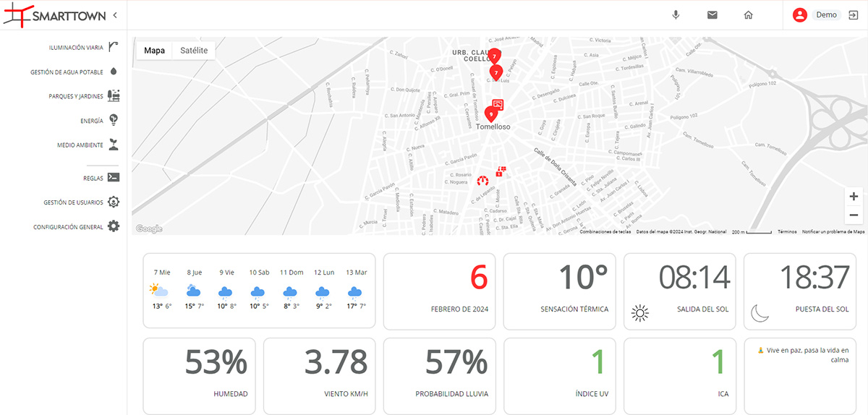
Task: Select the 9 Vie forecast rain icon
Action: point(226,291)
